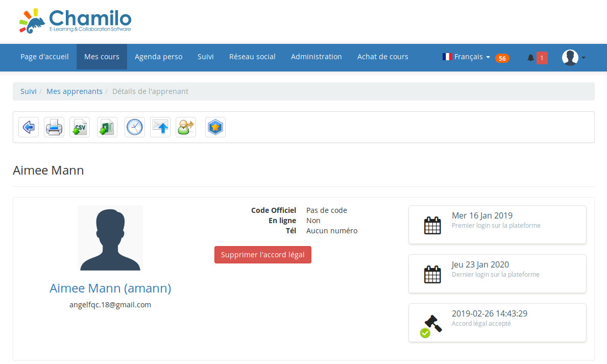607x364 pixels.
Task: Click the French flag icon
Action: [x=447, y=56]
